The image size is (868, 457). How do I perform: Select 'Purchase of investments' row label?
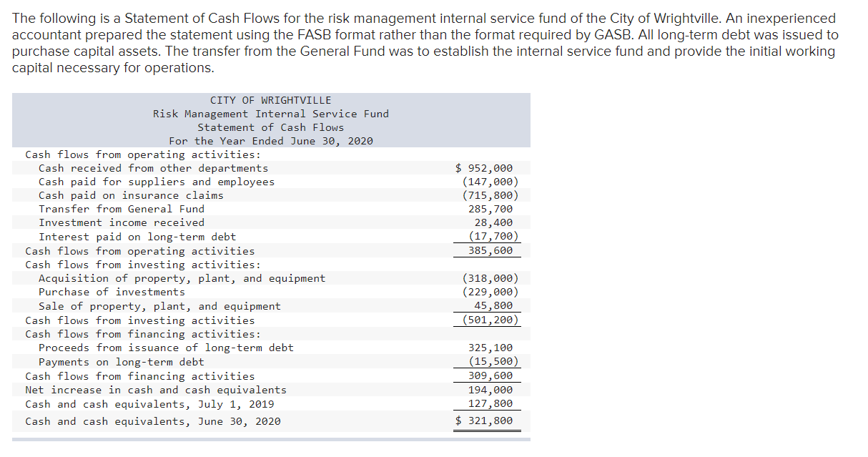pos(112,292)
